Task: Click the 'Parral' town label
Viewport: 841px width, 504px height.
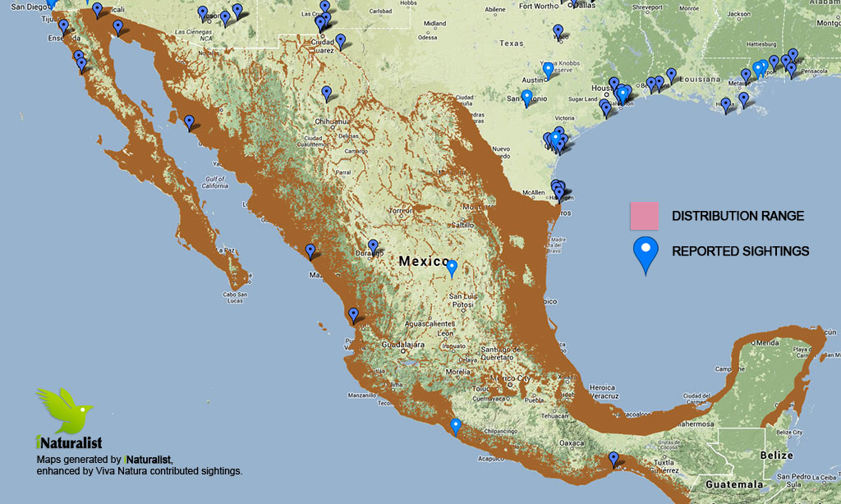Action: tap(342, 172)
